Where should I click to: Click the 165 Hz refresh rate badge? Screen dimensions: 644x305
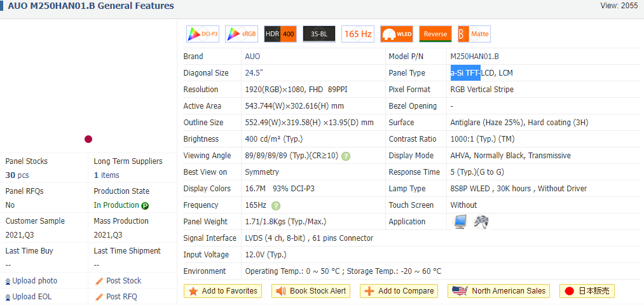(358, 34)
